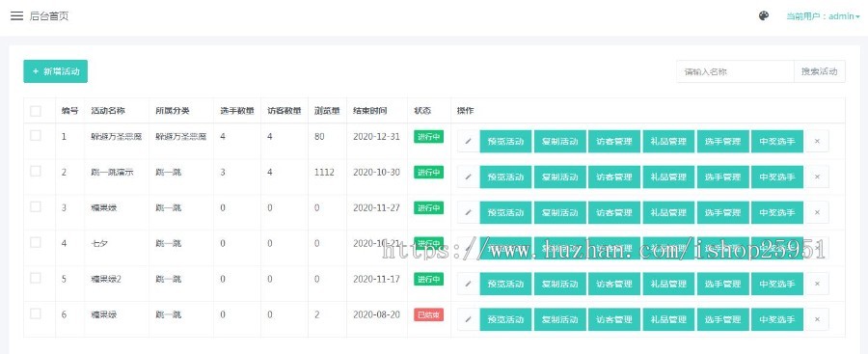868x354 pixels.
Task: Tick the select-all checkbox in table header
Action: click(x=36, y=111)
